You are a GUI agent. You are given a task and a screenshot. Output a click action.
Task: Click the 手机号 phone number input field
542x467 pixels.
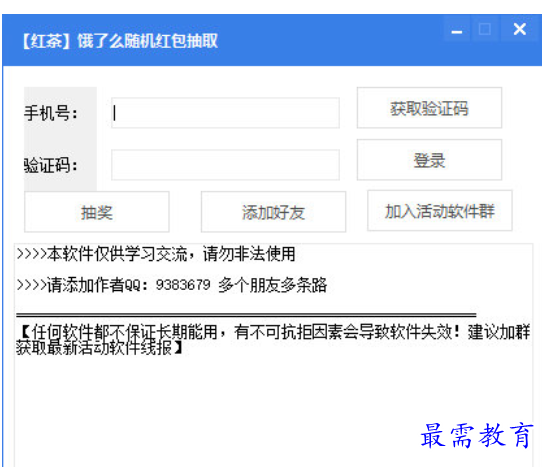click(225, 113)
